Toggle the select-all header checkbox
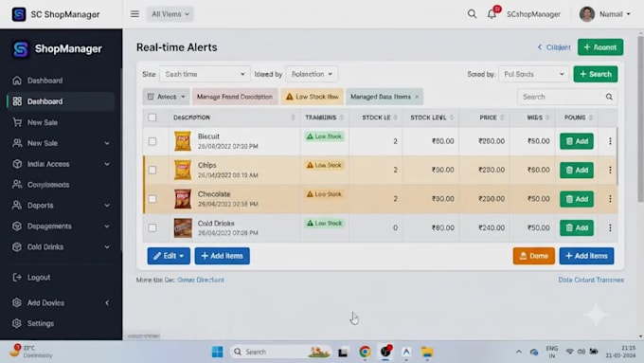The width and height of the screenshot is (644, 363). coord(152,118)
